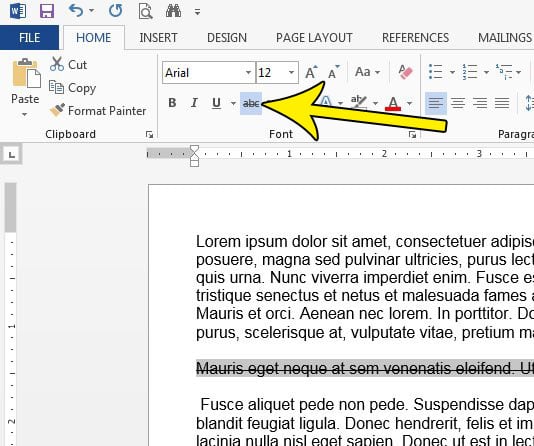
Task: Click the line spacing icon
Action: click(x=530, y=103)
